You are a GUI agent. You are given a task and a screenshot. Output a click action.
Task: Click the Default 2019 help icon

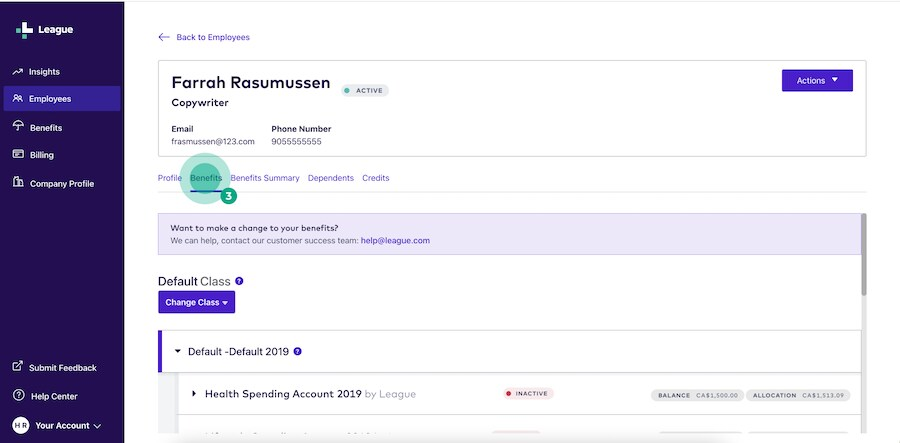(x=297, y=351)
